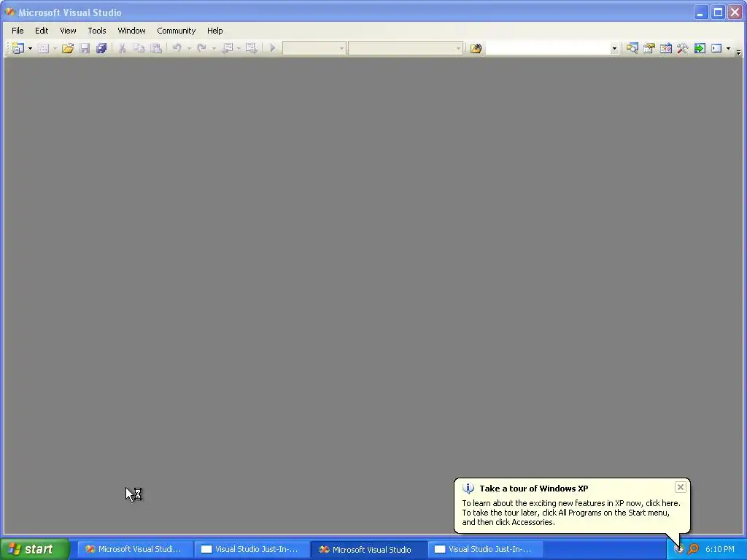Click the Save All icon

(101, 48)
